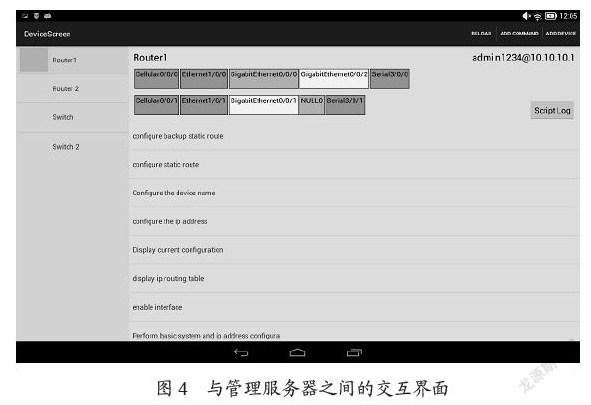This screenshot has width=591, height=405.
Task: Tap the Wi-Fi status icon
Action: [537, 16]
